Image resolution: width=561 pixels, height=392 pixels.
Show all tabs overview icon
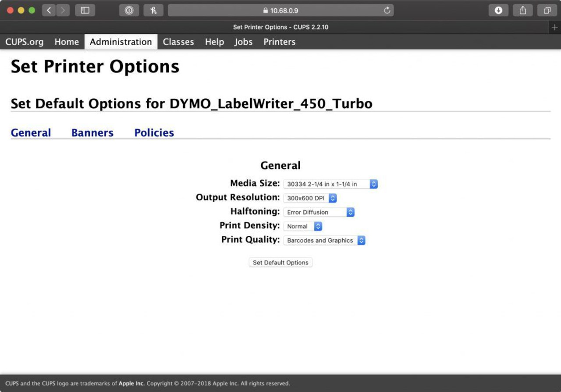547,11
